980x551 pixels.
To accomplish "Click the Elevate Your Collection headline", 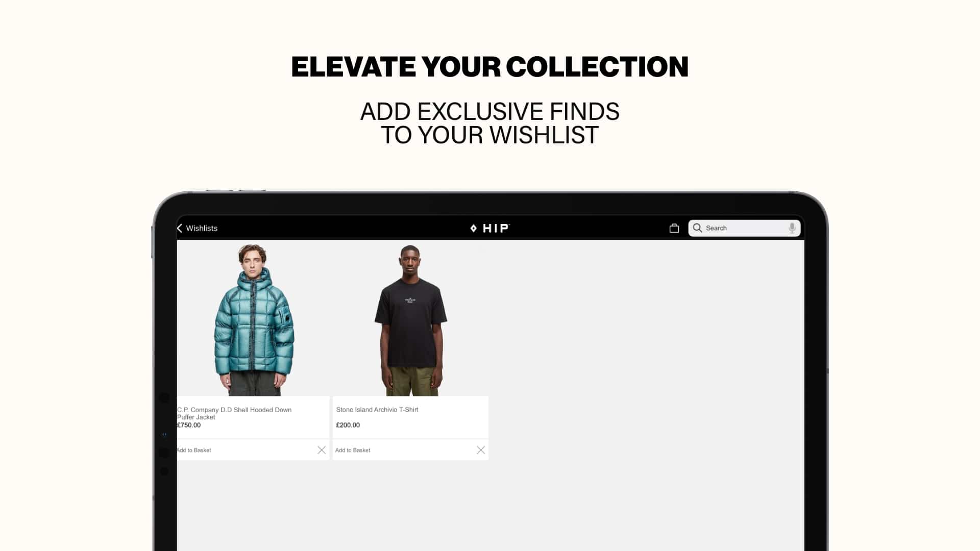I will click(x=490, y=67).
